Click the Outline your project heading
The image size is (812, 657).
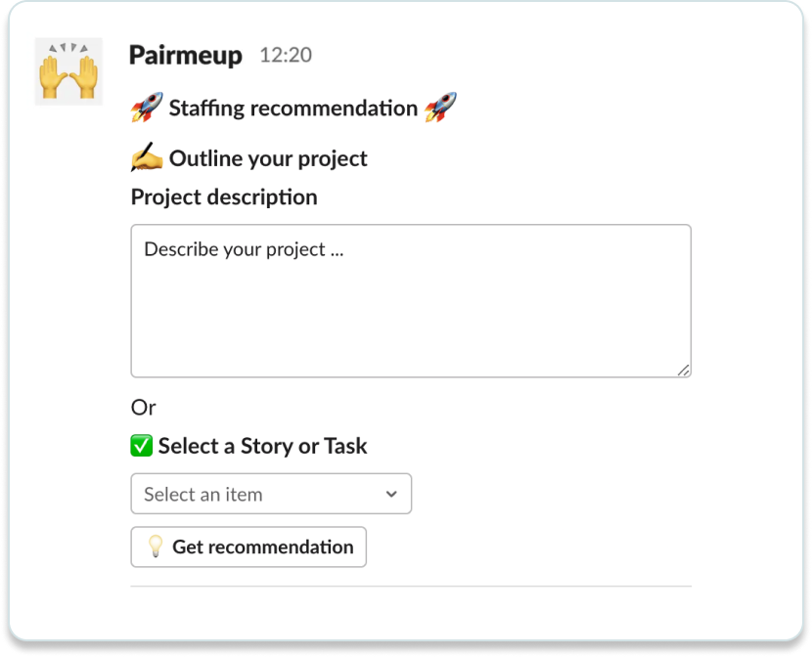pyautogui.click(x=268, y=158)
